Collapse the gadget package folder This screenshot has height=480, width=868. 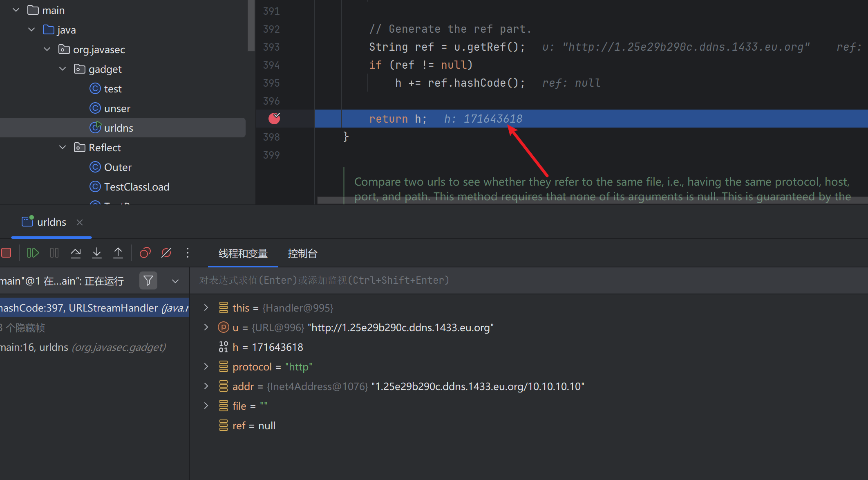[63, 69]
